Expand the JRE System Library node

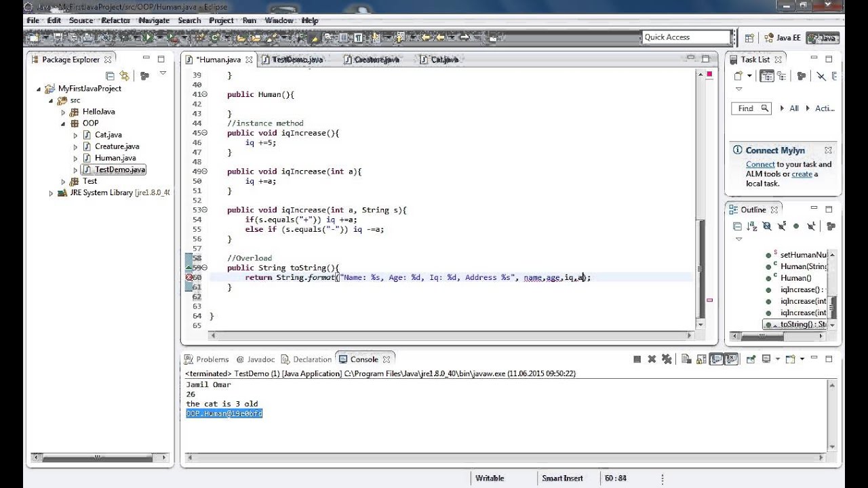pos(52,192)
